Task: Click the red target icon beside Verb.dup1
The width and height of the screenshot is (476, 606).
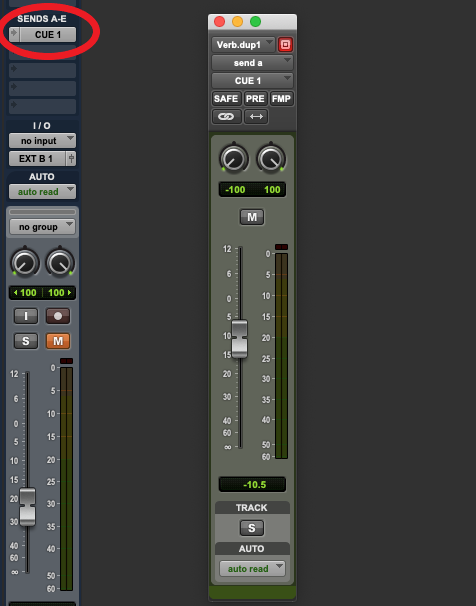Action: 285,45
